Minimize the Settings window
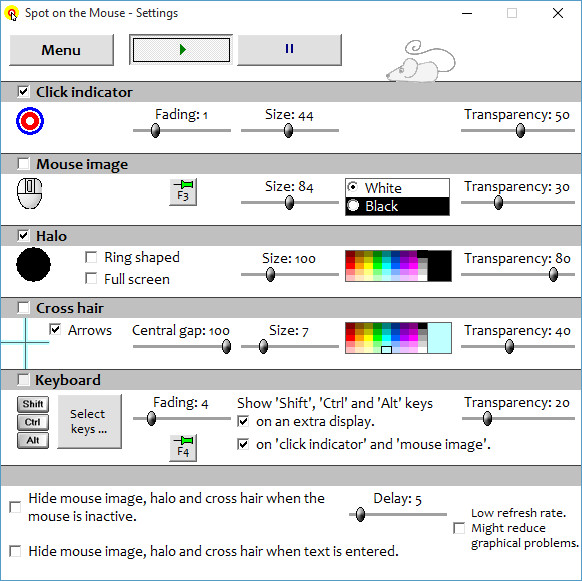This screenshot has height=581, width=582. [x=467, y=13]
